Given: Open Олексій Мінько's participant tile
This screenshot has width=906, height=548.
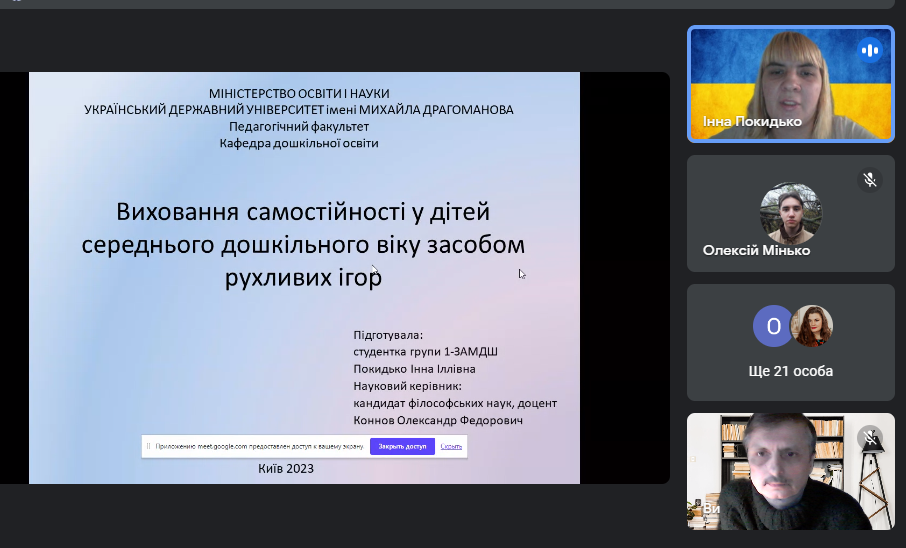Looking at the screenshot, I should 790,213.
